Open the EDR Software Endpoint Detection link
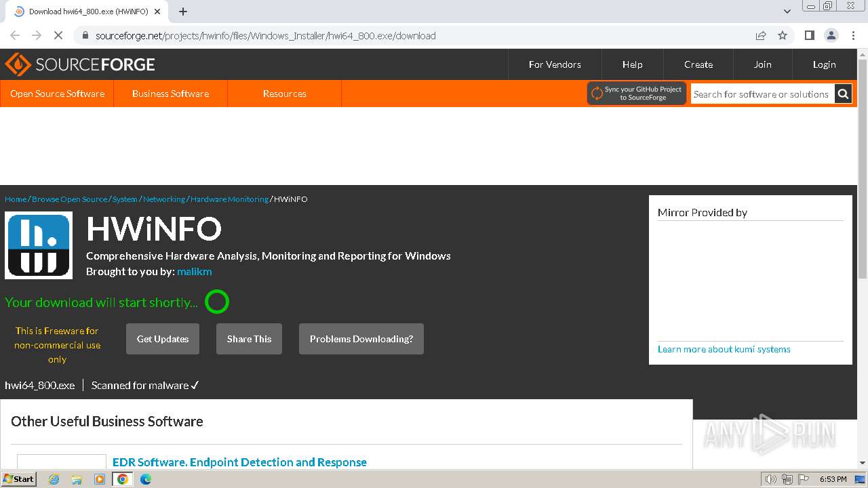 click(239, 462)
